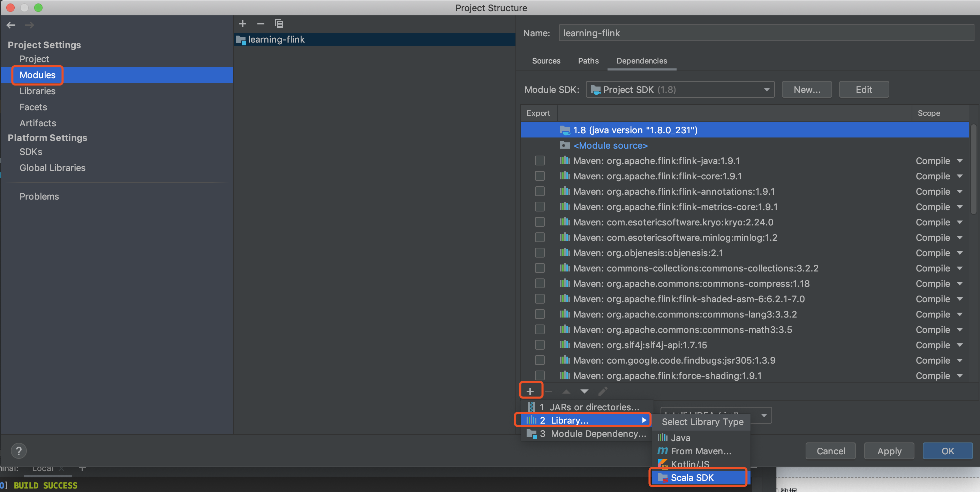This screenshot has height=492, width=980.
Task: Choose From Maven... library option
Action: pos(700,451)
